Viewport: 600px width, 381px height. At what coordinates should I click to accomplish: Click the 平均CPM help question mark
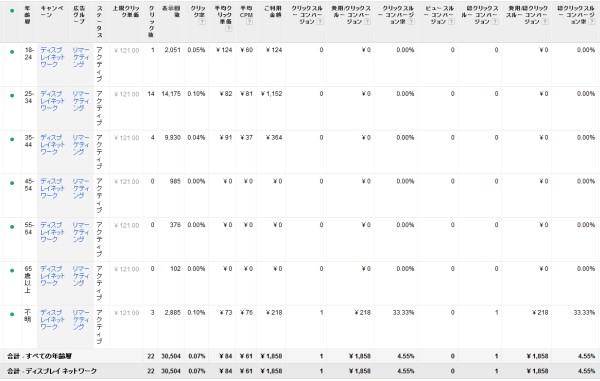(x=249, y=22)
